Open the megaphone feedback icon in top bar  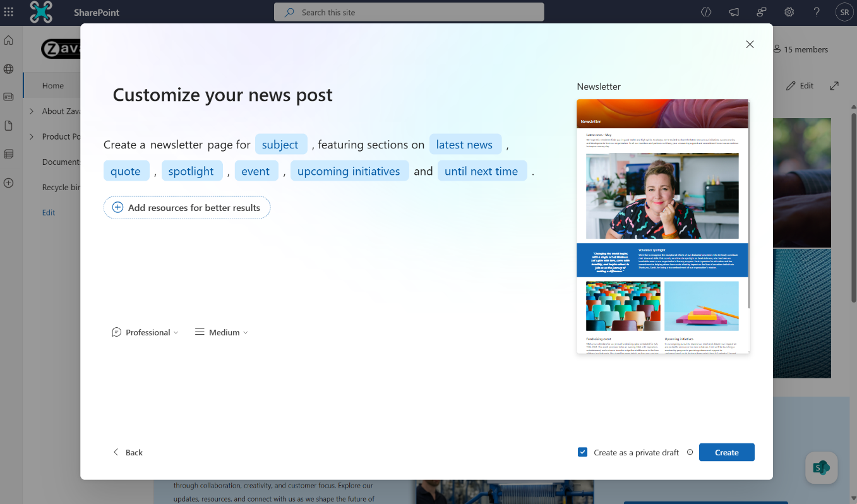(x=733, y=12)
